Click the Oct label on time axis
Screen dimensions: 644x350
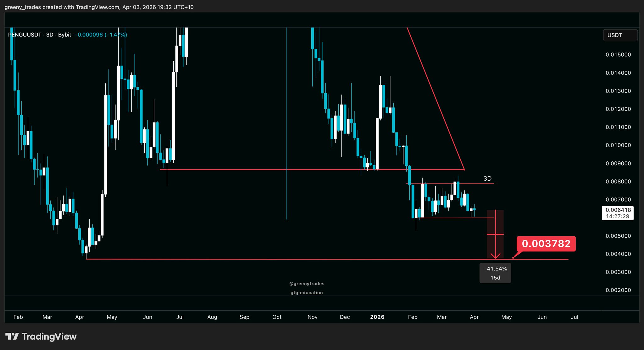277,317
